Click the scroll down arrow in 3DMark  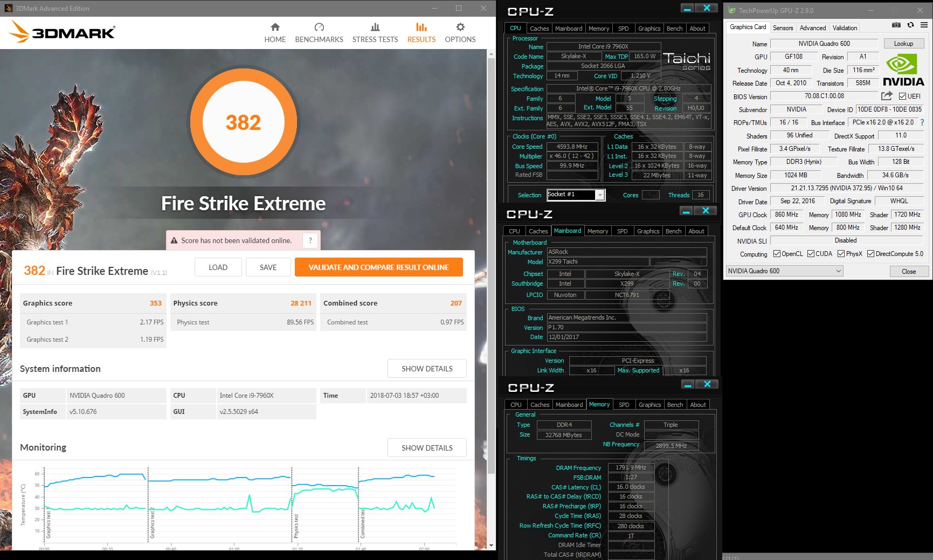click(490, 545)
